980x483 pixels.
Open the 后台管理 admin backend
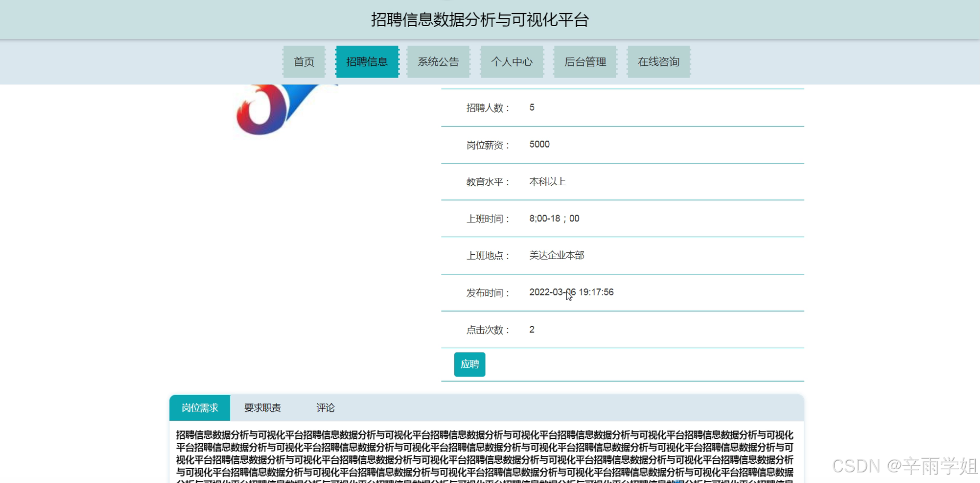tap(585, 62)
